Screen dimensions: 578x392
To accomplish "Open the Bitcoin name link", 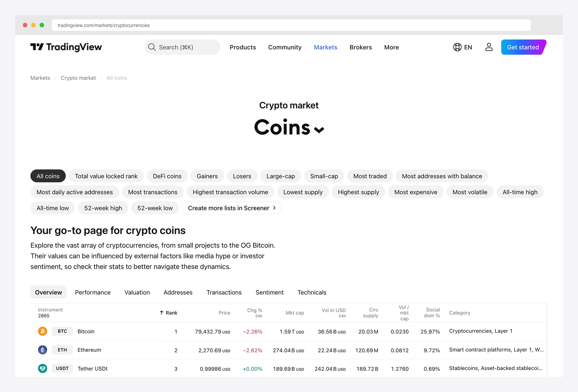I will [86, 331].
